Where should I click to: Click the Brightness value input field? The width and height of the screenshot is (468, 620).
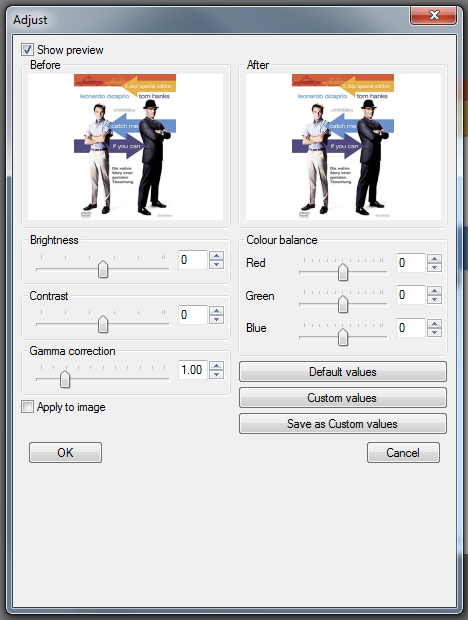tap(193, 260)
